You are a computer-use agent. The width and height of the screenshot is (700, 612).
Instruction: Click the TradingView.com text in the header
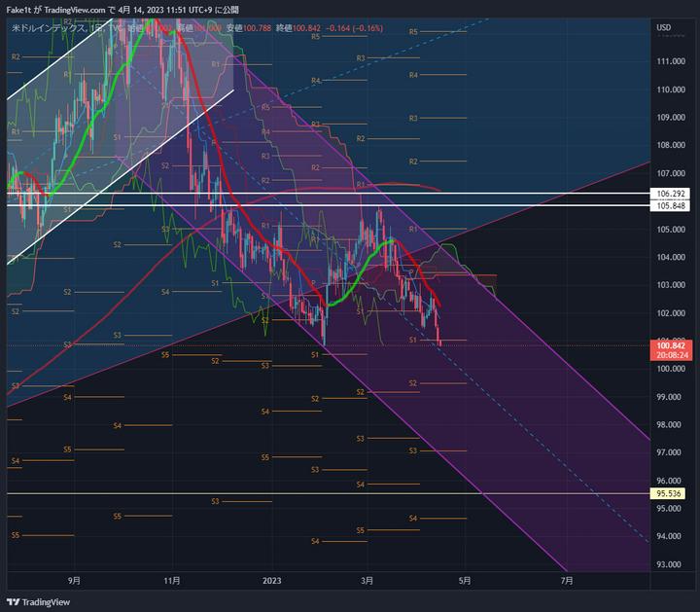[x=74, y=9]
